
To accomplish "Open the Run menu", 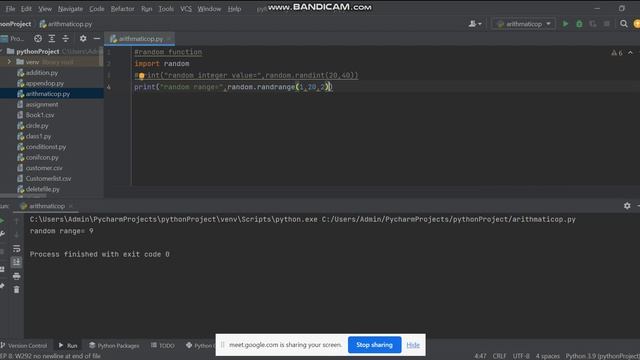I will tap(147, 9).
